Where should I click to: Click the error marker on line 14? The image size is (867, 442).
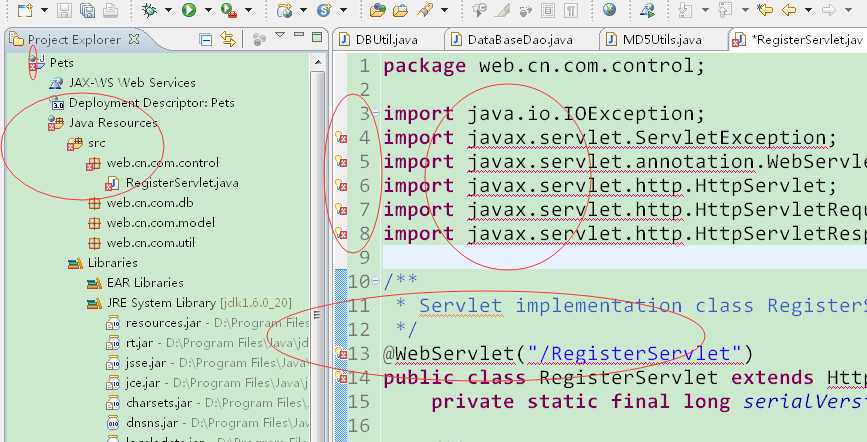(x=341, y=377)
